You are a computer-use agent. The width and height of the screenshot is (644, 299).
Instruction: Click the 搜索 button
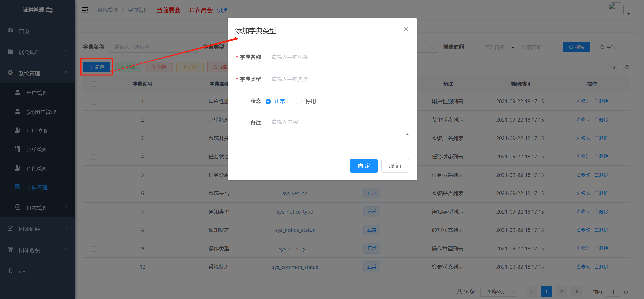[x=577, y=47]
